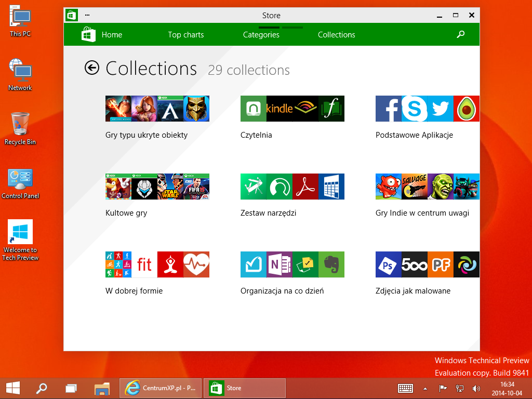This screenshot has height=399, width=532.
Task: Open the heart rate health tile
Action: 196,264
